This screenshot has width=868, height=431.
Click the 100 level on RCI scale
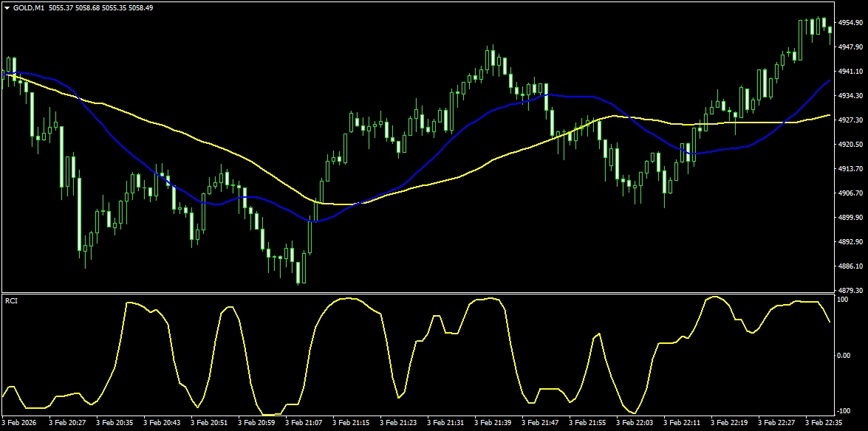tap(841, 300)
